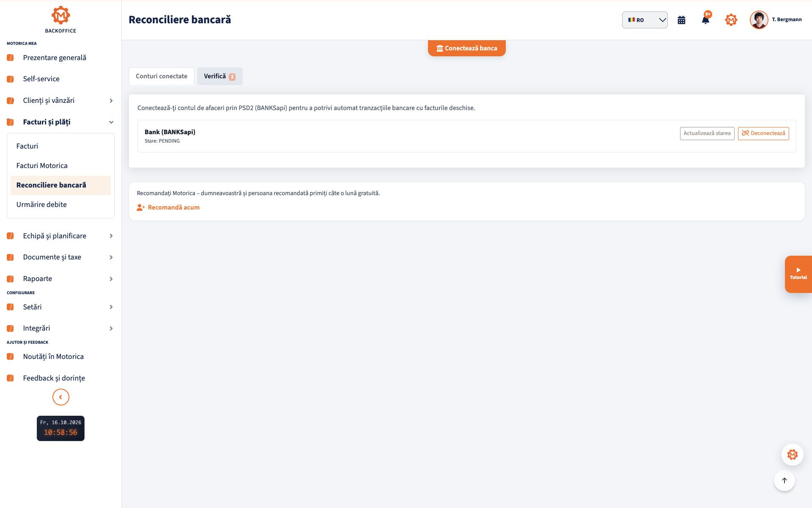Select Reconciliere bancară submenu item
812x508 pixels.
click(60, 185)
